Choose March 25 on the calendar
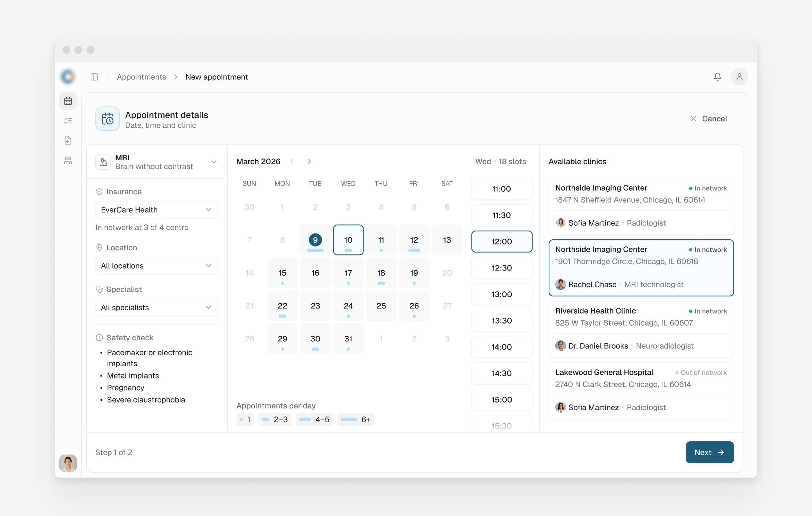 click(x=381, y=306)
